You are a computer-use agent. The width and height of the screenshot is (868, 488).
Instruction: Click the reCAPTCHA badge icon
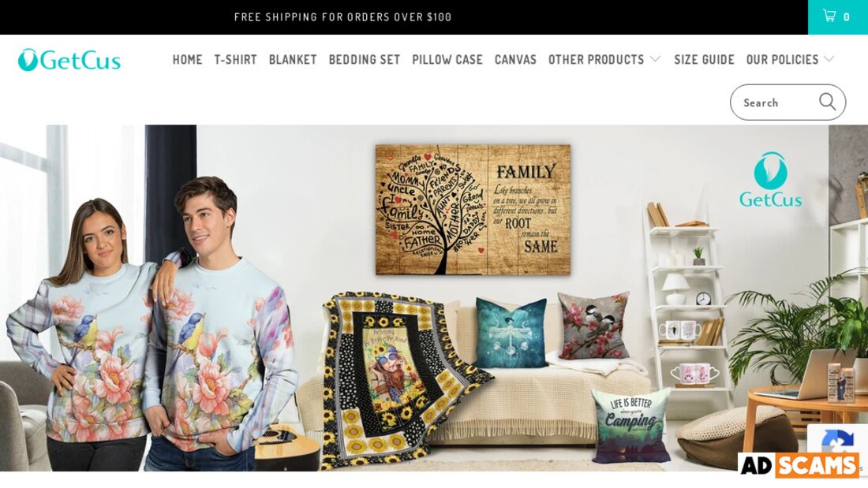click(x=837, y=441)
